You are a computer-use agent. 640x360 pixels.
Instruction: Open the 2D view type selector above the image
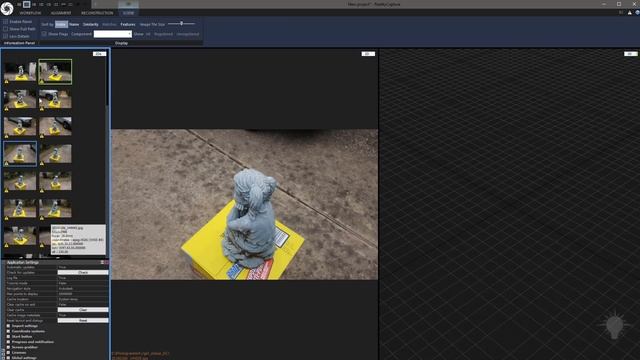click(368, 54)
